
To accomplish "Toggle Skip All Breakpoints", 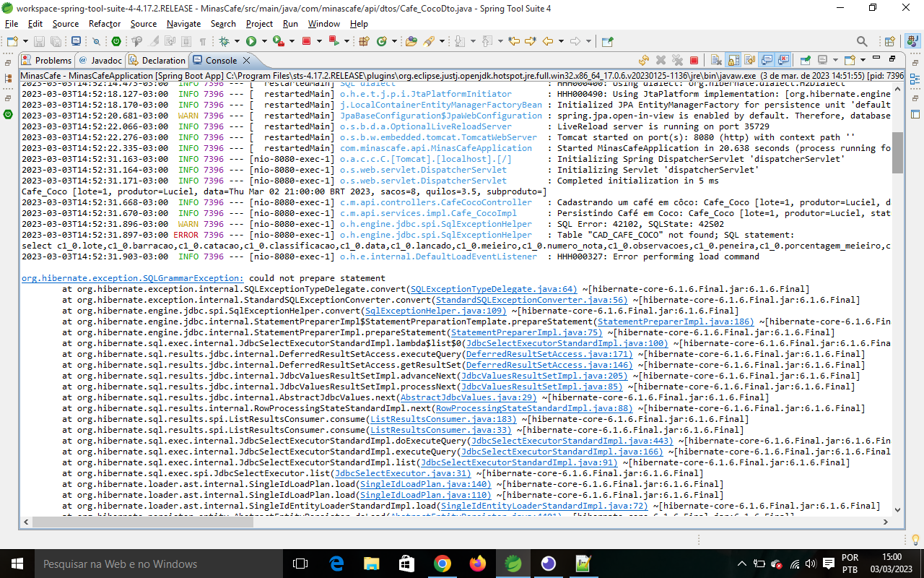I will point(96,41).
